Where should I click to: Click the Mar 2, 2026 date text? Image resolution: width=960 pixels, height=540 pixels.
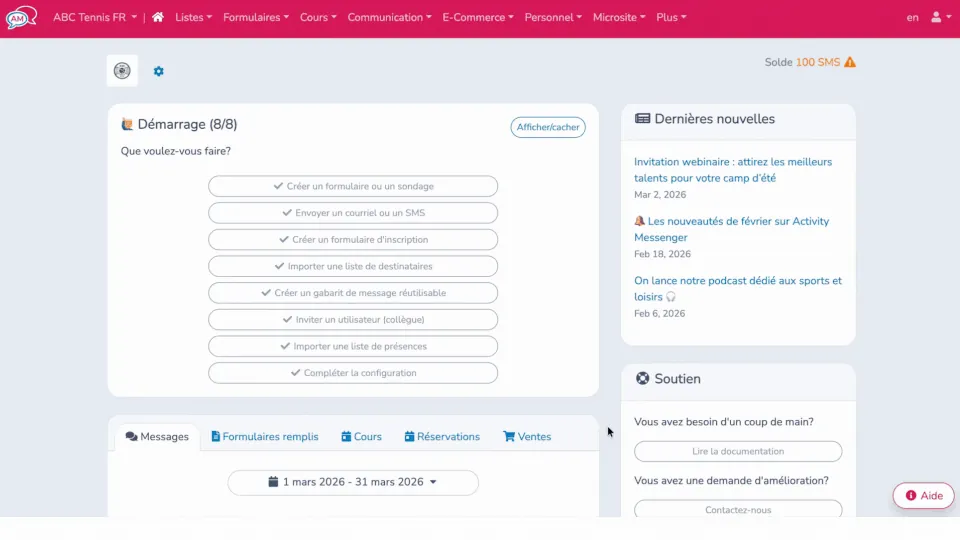point(660,195)
